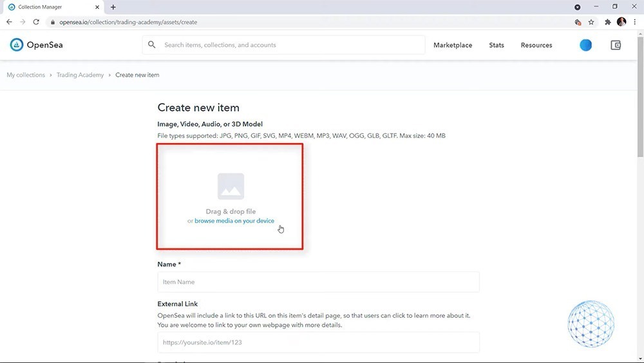Focus the Item Name input field
644x363 pixels.
[x=318, y=282]
